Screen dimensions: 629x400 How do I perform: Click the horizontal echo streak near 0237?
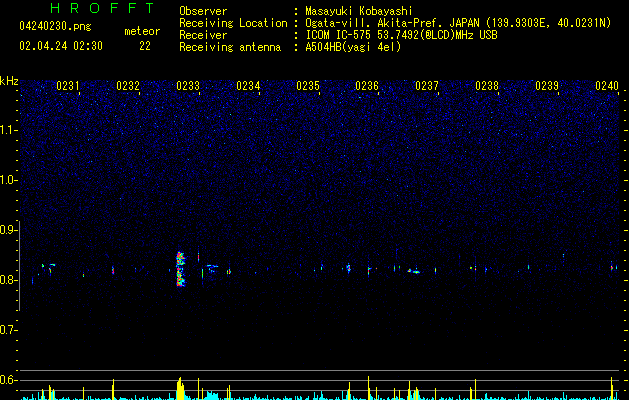click(x=414, y=272)
